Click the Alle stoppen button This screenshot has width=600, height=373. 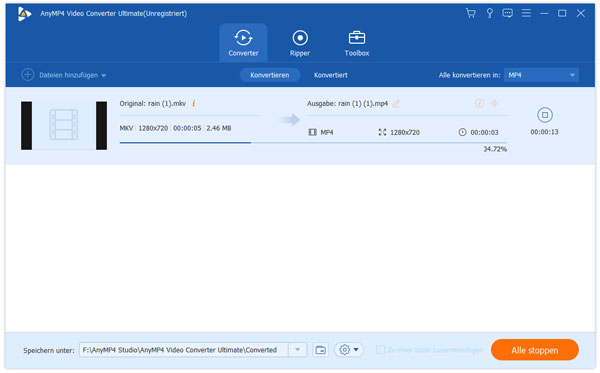tap(535, 350)
